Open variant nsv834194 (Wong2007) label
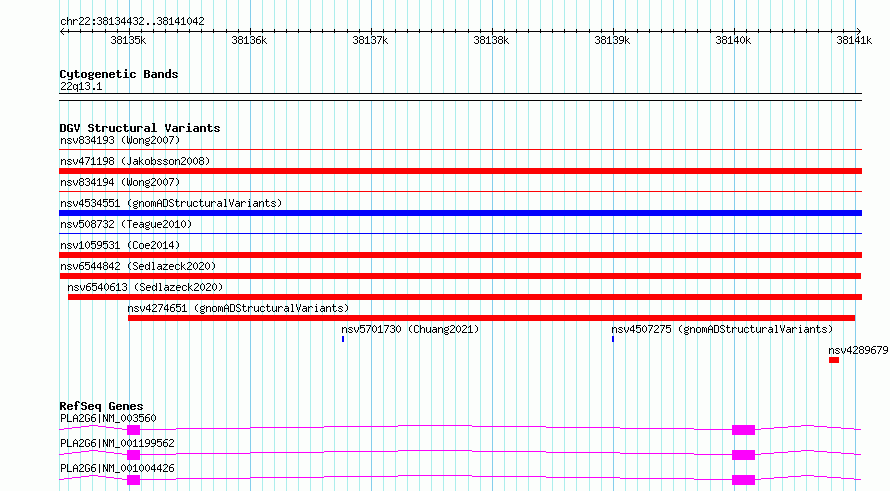This screenshot has height=491, width=890. (x=120, y=182)
